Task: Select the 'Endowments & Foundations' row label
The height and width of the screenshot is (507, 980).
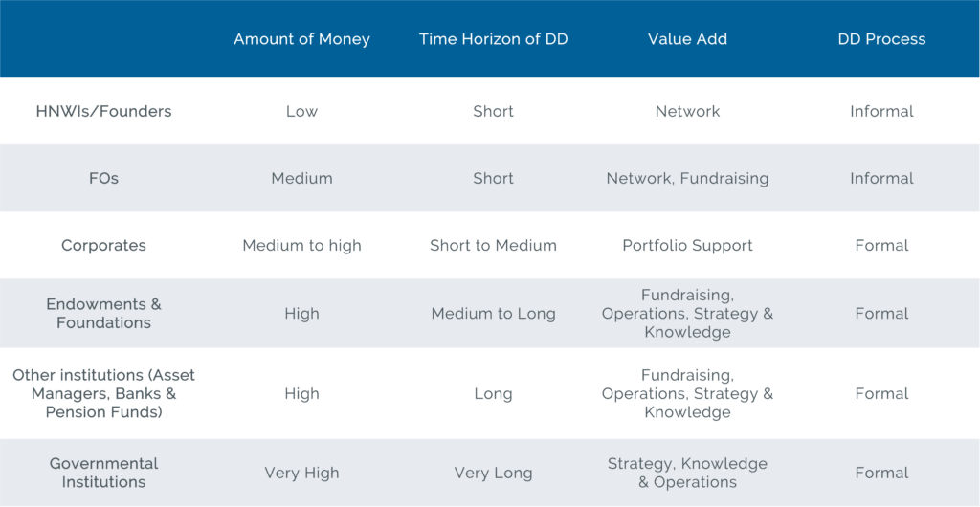Action: tap(103, 313)
